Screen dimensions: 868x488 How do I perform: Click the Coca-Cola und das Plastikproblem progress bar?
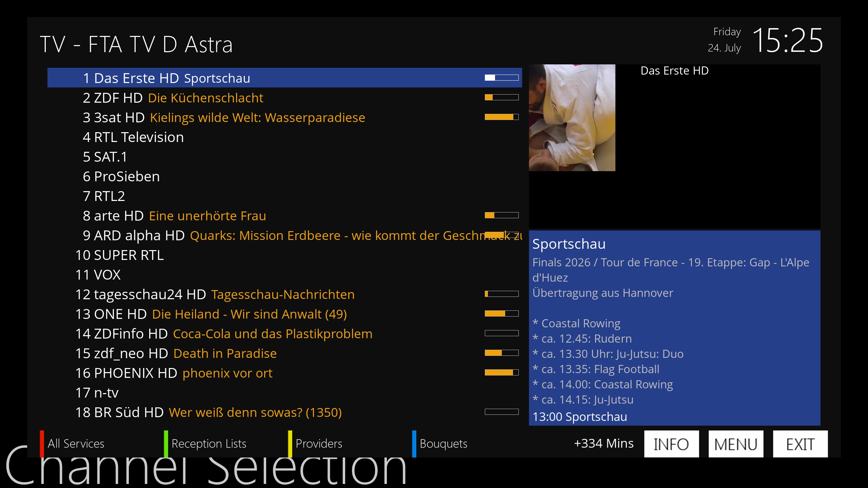click(x=502, y=333)
